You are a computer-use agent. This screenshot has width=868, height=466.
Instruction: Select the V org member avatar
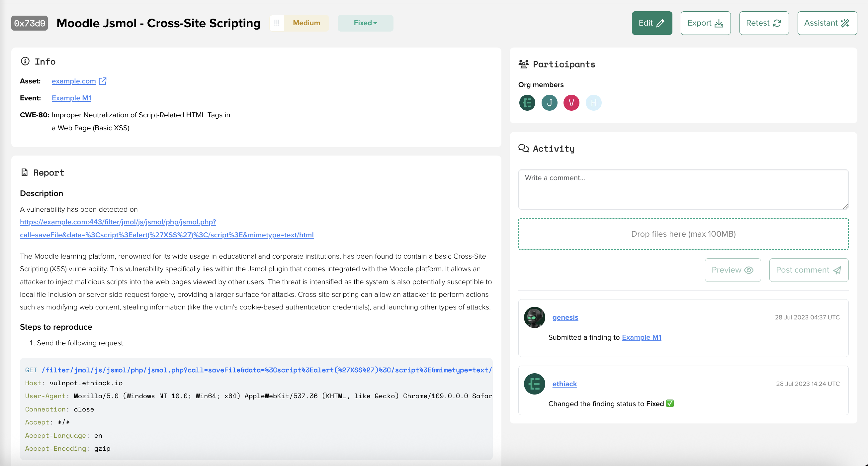click(571, 102)
